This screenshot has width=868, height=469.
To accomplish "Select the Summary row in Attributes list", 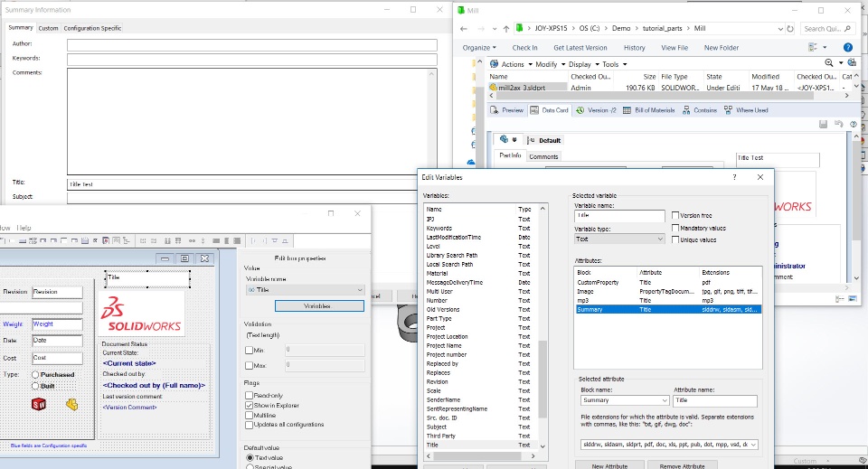I will [x=667, y=310].
